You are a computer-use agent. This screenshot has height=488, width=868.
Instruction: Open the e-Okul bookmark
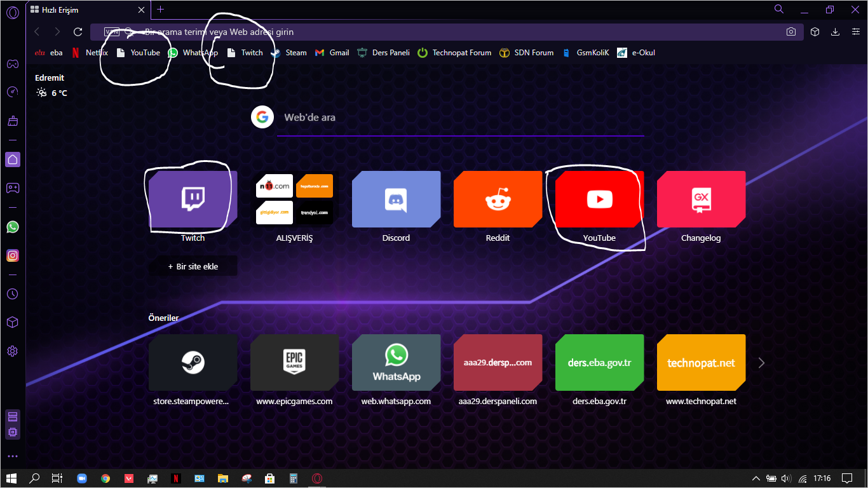tap(636, 53)
